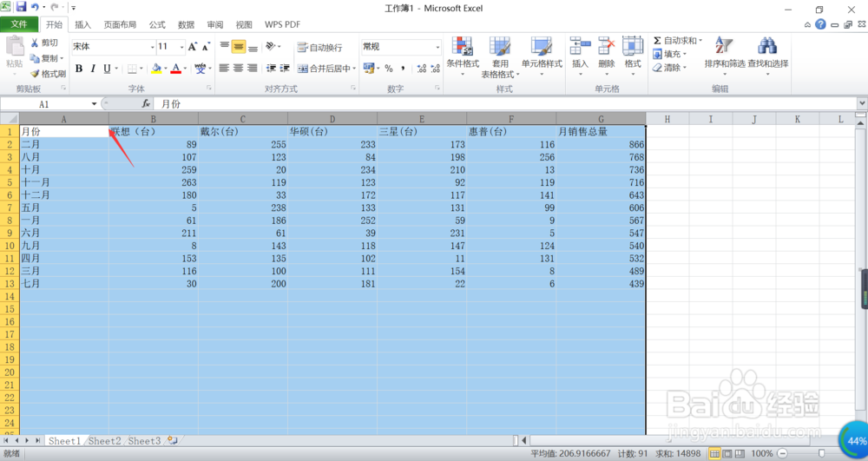Click the comma style icon
The width and height of the screenshot is (868, 461).
(x=403, y=69)
